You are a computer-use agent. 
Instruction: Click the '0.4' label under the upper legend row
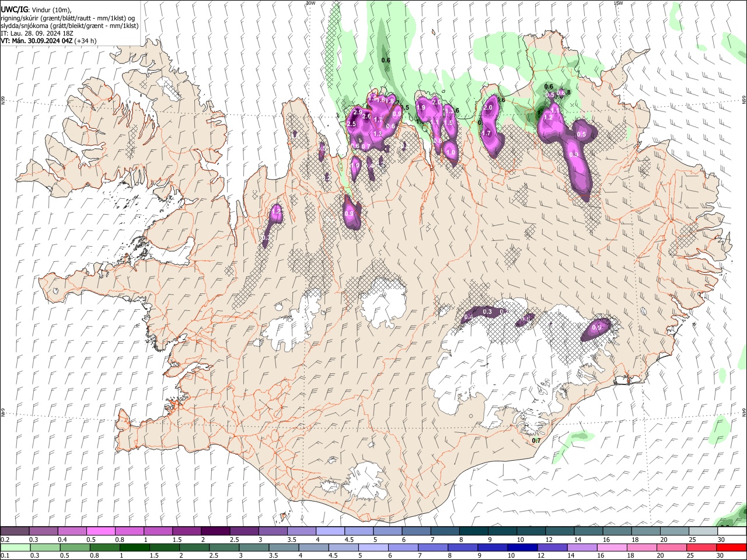tap(63, 540)
